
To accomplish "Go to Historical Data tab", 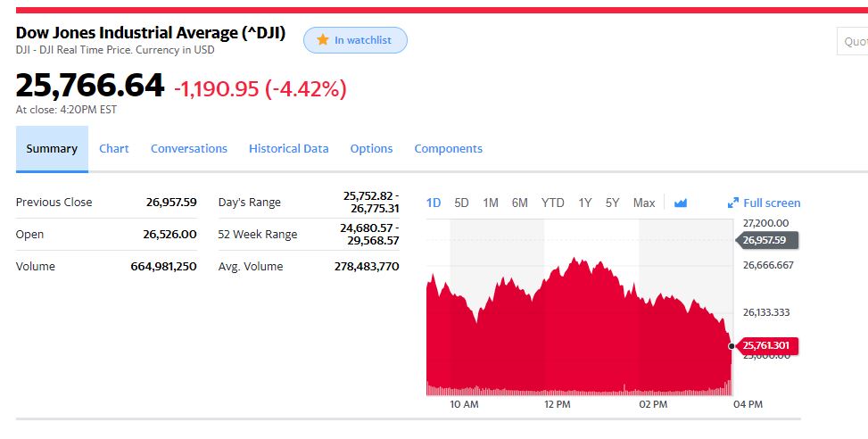I will 289,149.
